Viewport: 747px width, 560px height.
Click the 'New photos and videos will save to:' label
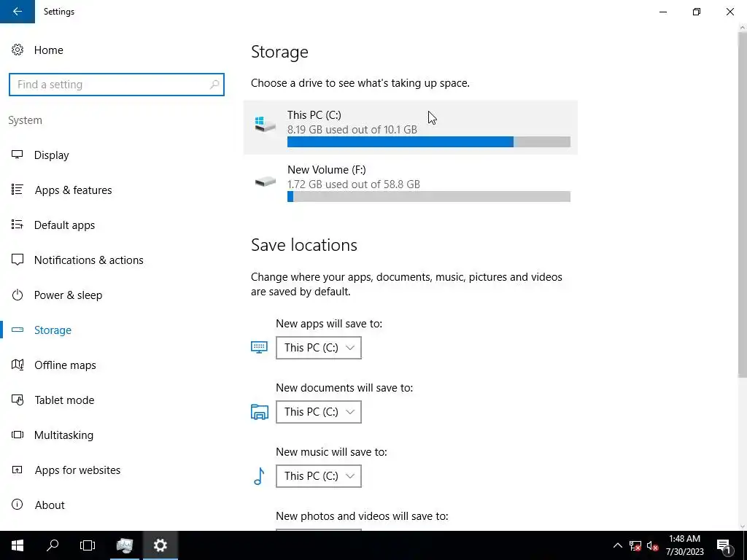pos(362,516)
